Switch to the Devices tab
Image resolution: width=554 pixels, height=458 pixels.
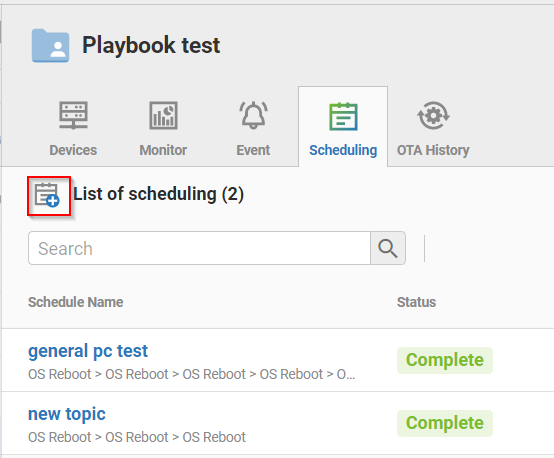click(73, 150)
